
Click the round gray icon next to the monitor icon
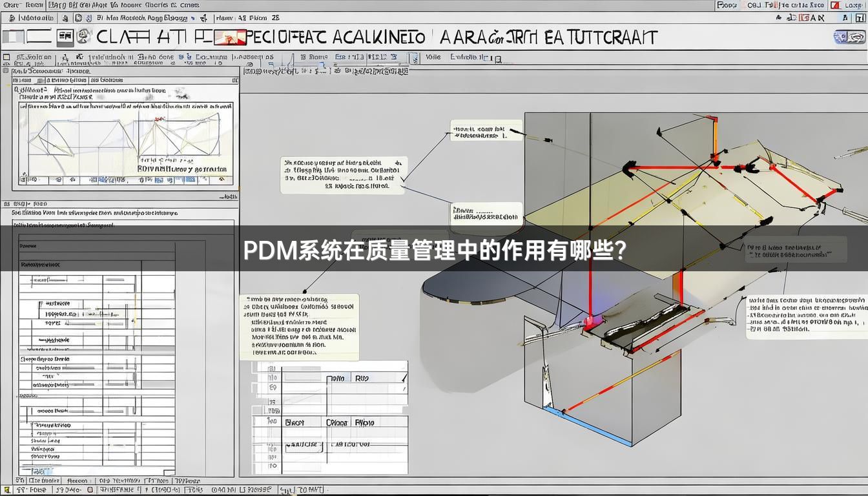pyautogui.click(x=83, y=37)
